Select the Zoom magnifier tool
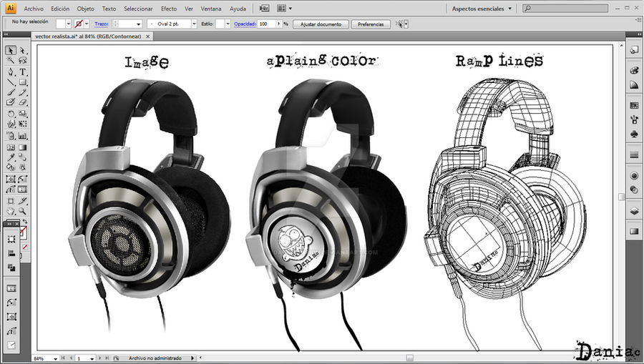 click(x=23, y=212)
